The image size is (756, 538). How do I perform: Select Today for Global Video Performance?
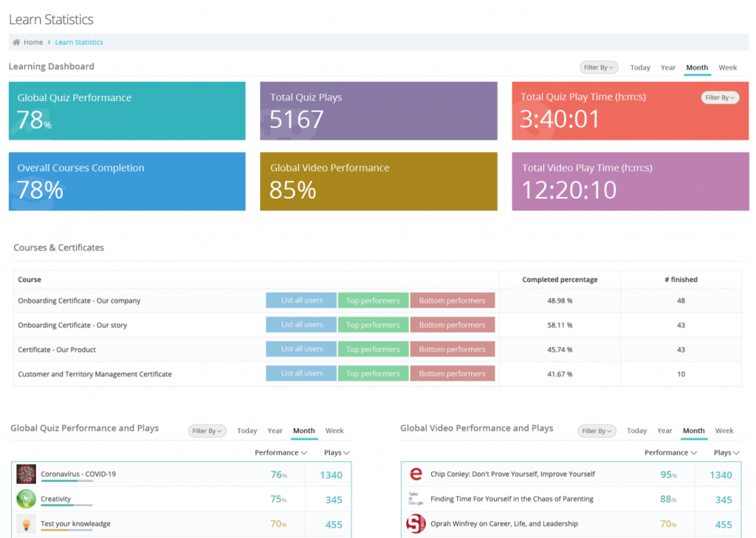click(x=636, y=431)
